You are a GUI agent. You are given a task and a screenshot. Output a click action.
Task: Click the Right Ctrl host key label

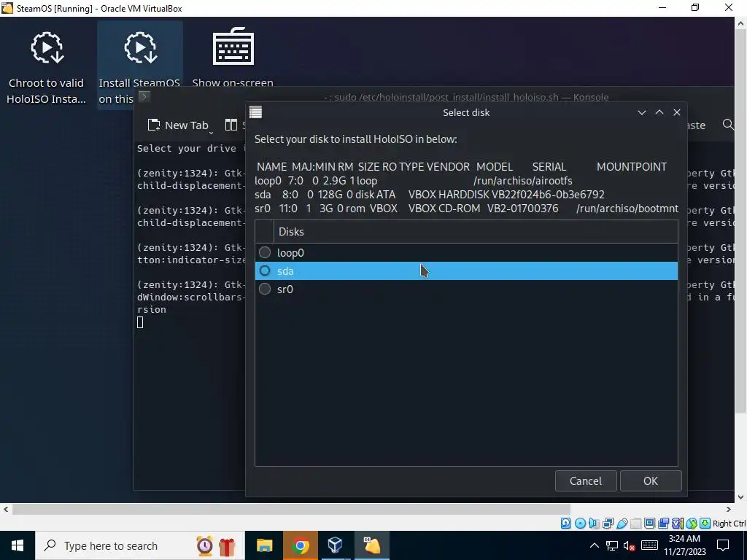point(729,524)
